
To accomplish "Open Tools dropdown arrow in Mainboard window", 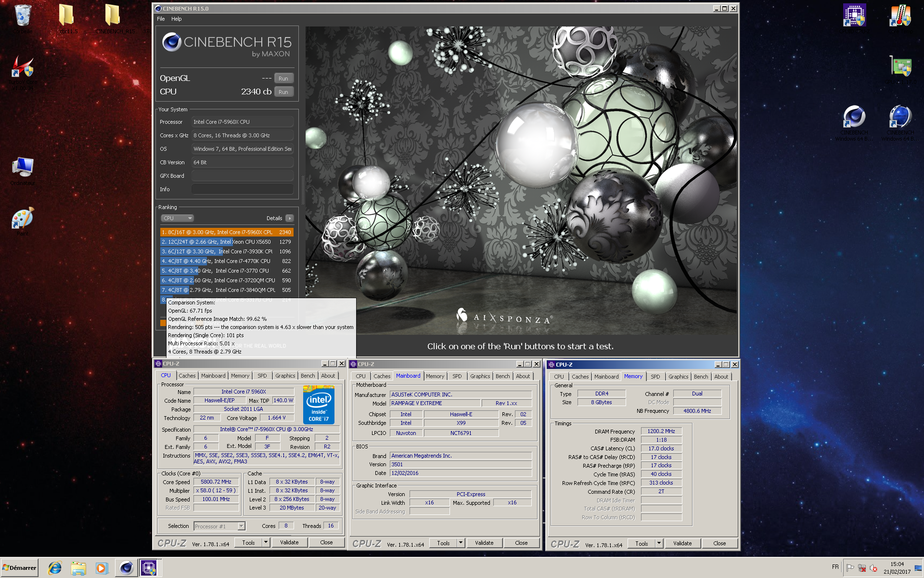I will click(461, 543).
